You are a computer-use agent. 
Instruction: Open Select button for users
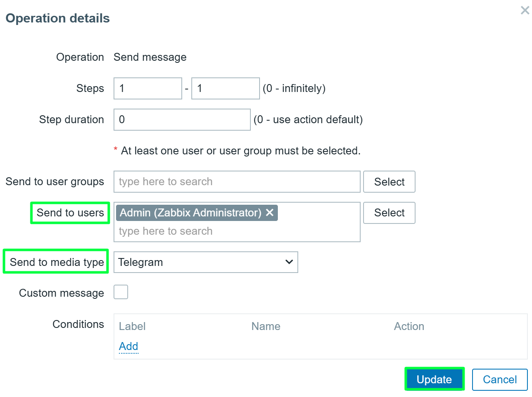[389, 213]
